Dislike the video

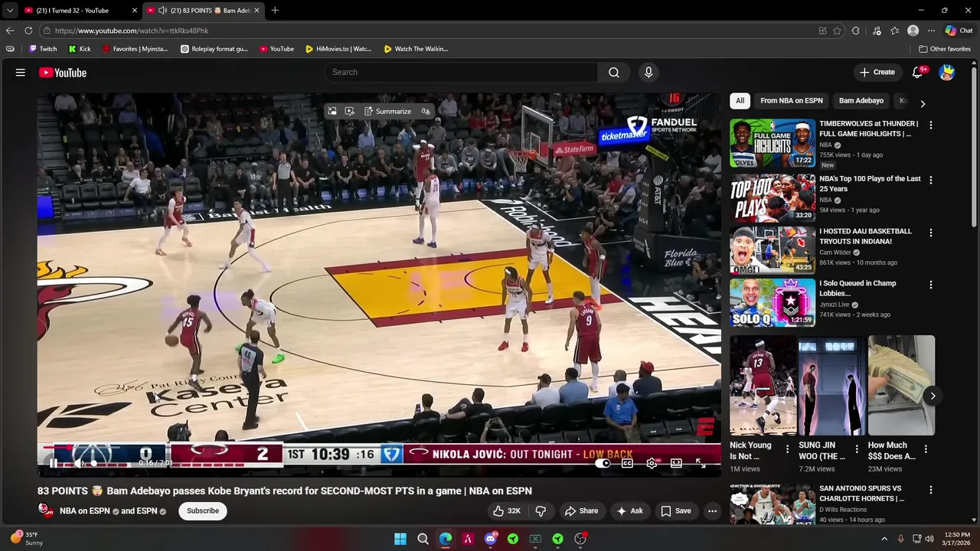[x=541, y=510]
